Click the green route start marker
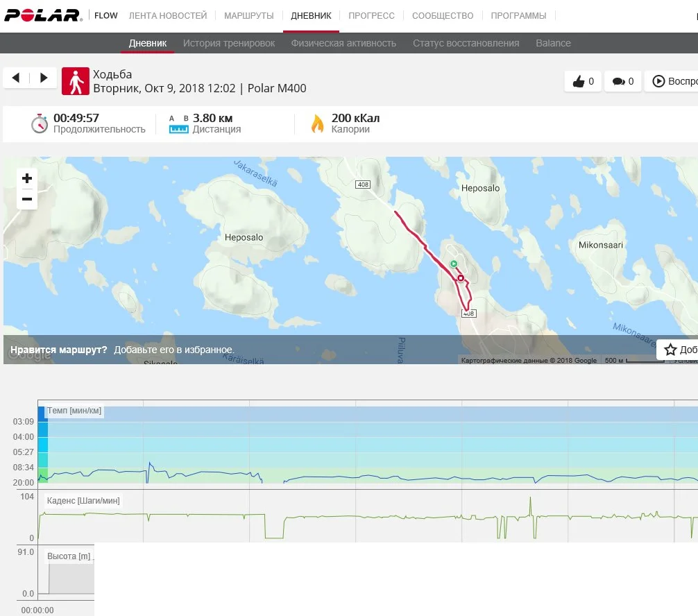The image size is (698, 616). (x=453, y=264)
